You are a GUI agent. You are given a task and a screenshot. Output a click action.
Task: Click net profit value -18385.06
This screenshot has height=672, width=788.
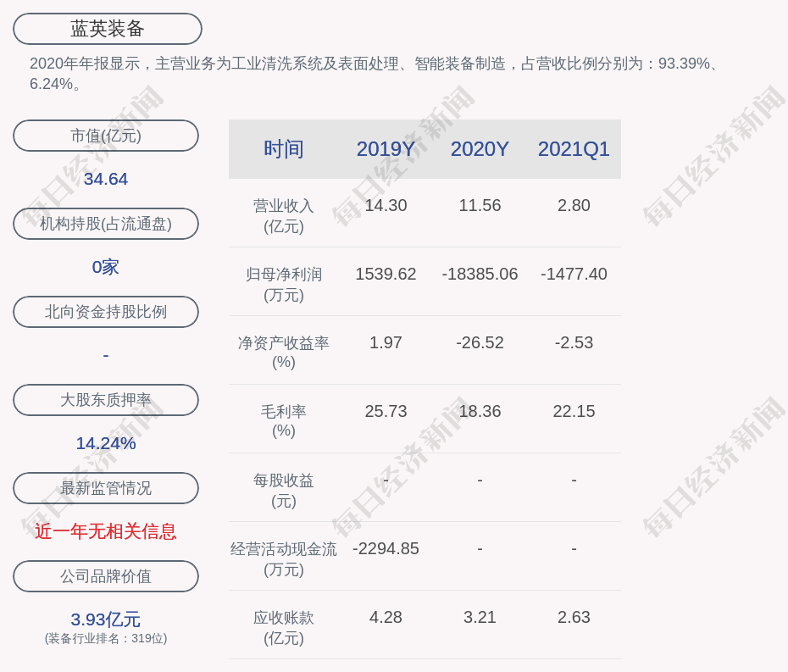tap(480, 274)
